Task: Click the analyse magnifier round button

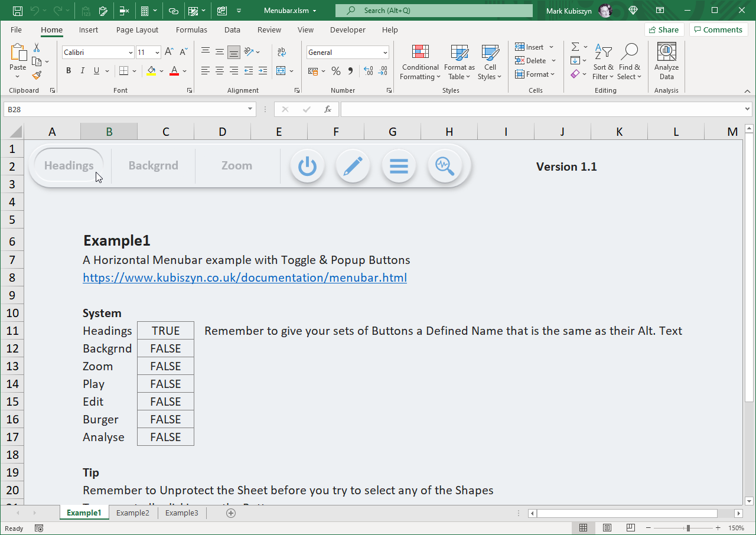Action: point(445,166)
